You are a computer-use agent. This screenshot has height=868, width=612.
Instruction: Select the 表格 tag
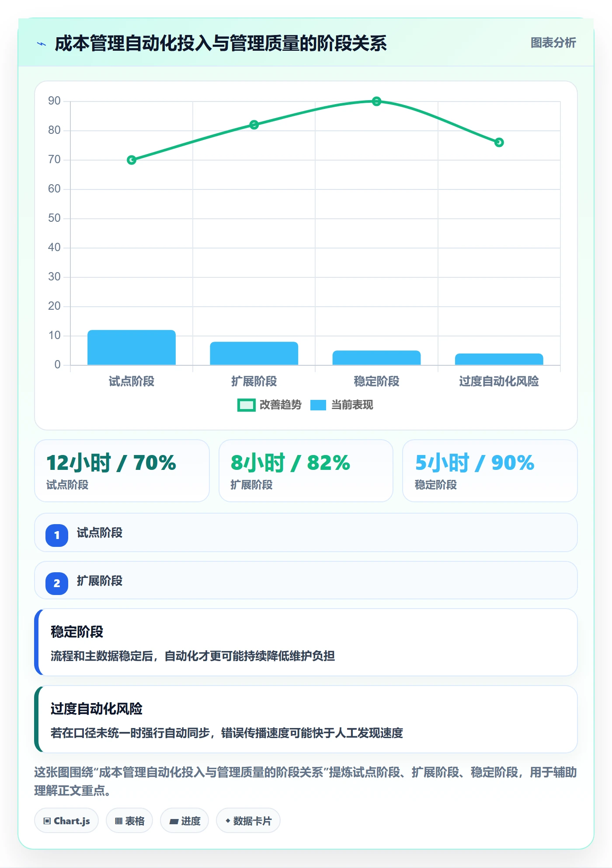(x=129, y=821)
